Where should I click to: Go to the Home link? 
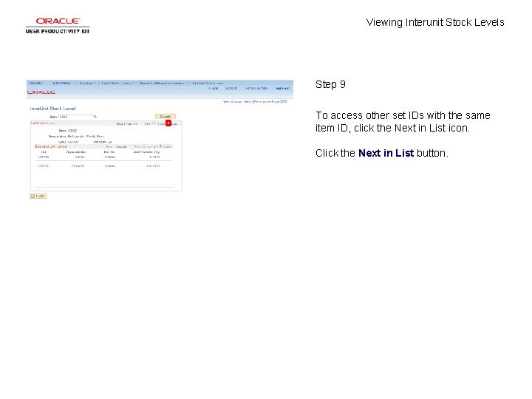(214, 88)
